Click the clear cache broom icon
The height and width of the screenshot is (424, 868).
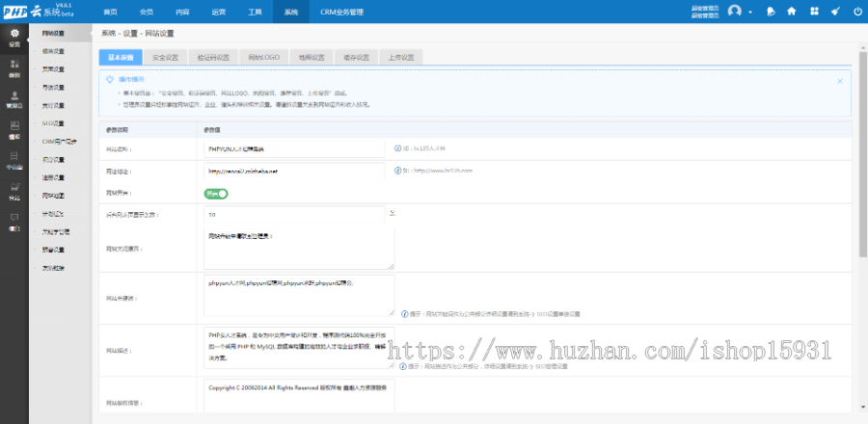click(x=834, y=12)
